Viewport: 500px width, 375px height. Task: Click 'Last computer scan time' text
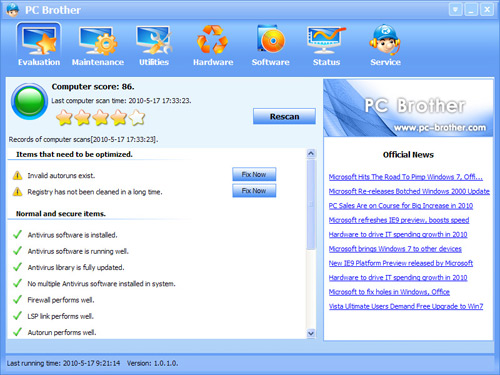click(121, 101)
